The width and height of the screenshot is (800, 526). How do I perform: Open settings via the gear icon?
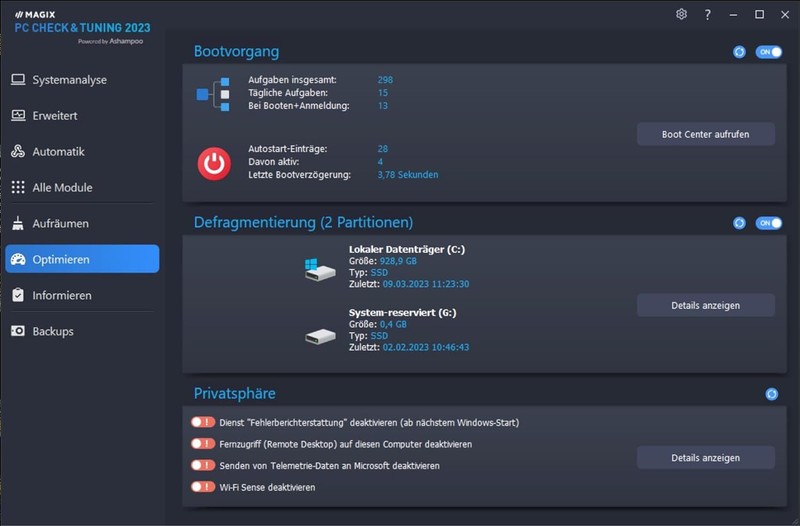coord(682,14)
